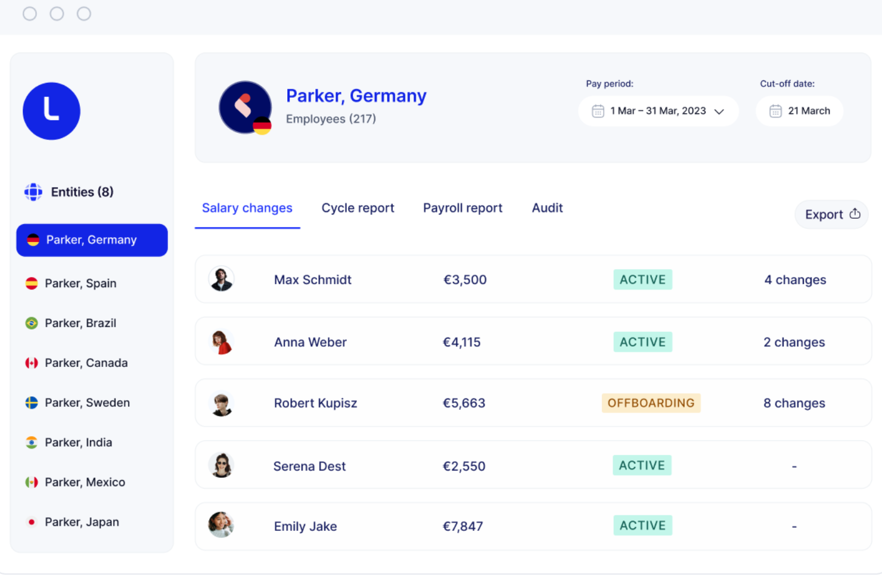Open the Pay period date range dropdown
882x588 pixels.
(x=658, y=111)
